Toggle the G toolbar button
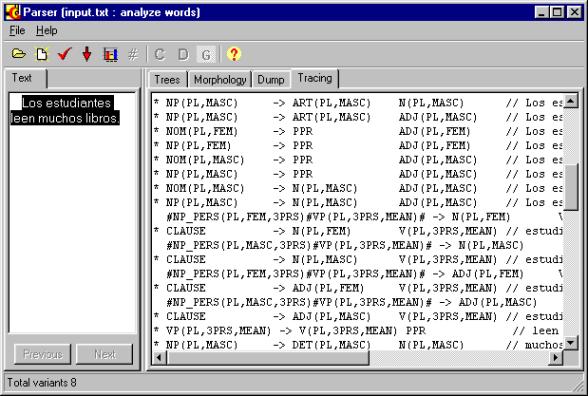 click(206, 55)
